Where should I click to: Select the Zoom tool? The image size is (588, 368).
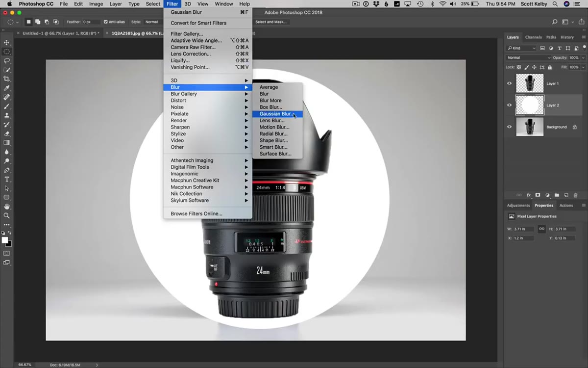point(7,215)
